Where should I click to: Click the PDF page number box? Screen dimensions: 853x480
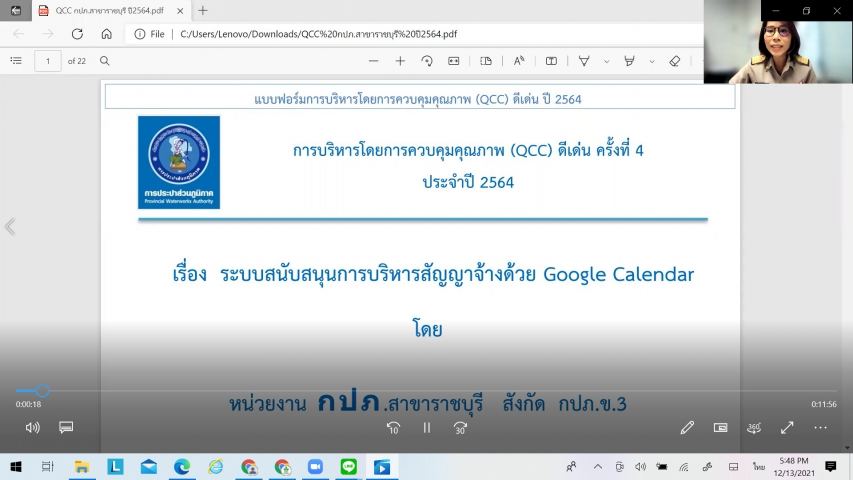(x=48, y=61)
